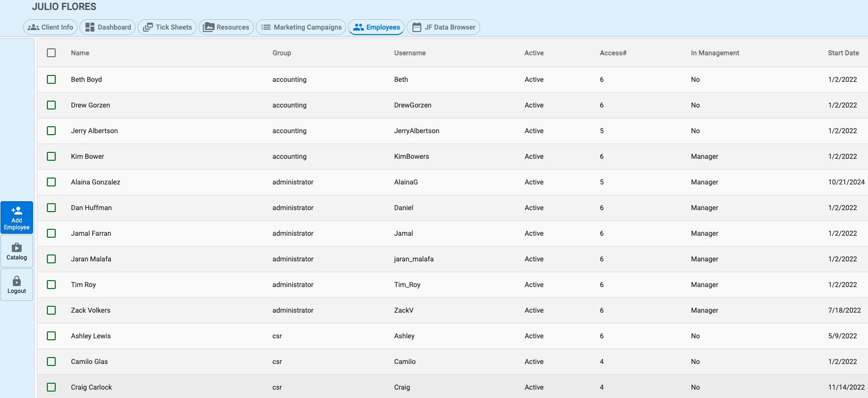
Task: Click the Catalog briefcase icon
Action: click(17, 247)
